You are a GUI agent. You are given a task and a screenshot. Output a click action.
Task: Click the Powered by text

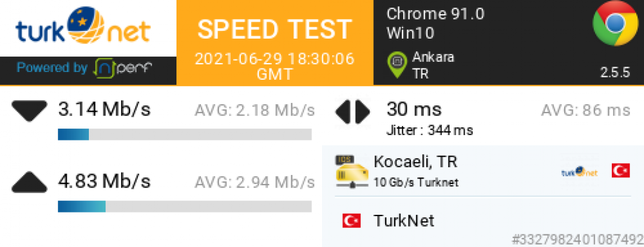pos(52,68)
